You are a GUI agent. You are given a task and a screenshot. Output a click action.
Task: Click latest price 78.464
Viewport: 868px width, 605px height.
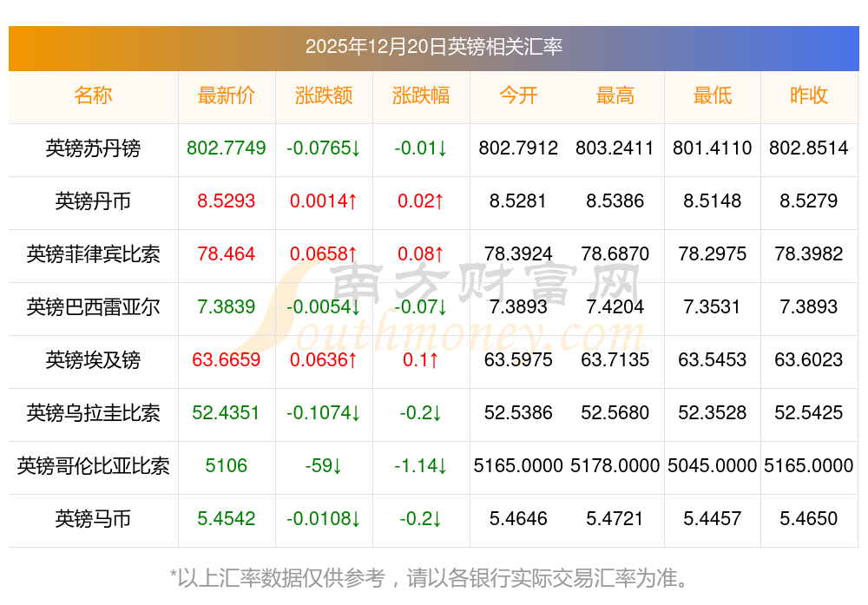(x=226, y=254)
